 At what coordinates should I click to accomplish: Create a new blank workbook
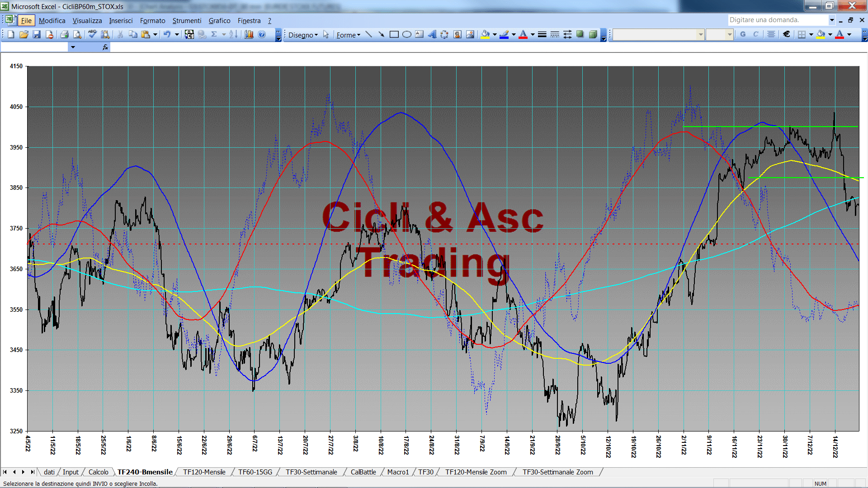click(11, 34)
